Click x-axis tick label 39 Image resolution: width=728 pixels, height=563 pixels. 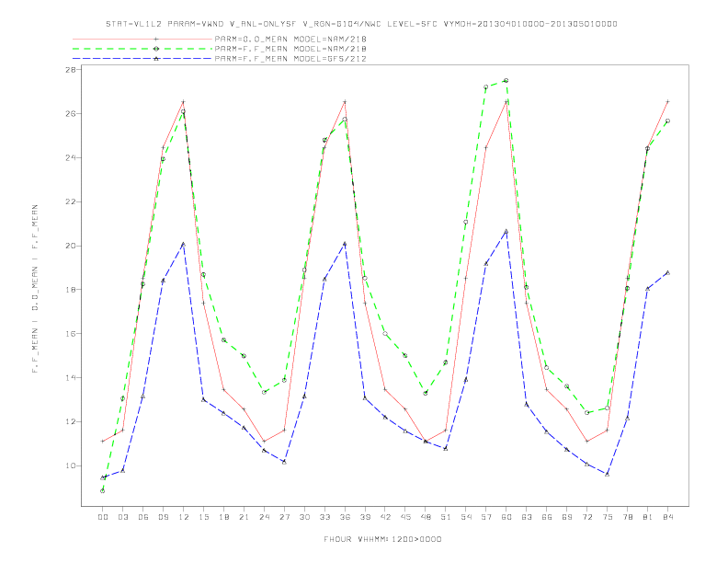coord(365,517)
